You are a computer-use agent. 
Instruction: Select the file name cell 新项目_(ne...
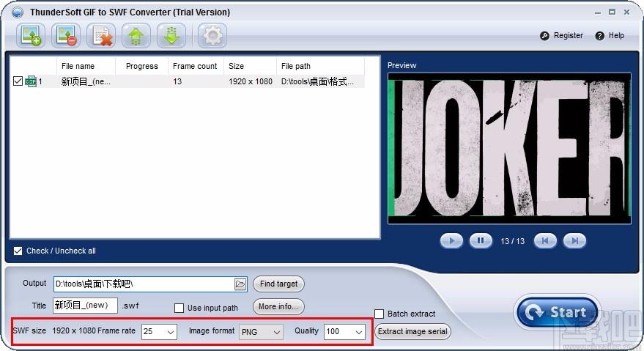click(86, 81)
